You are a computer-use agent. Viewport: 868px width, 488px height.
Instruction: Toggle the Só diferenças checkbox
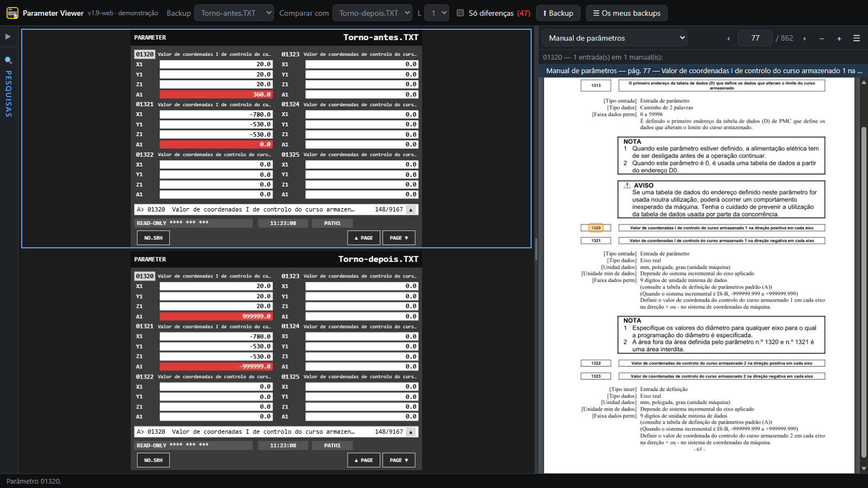point(460,13)
